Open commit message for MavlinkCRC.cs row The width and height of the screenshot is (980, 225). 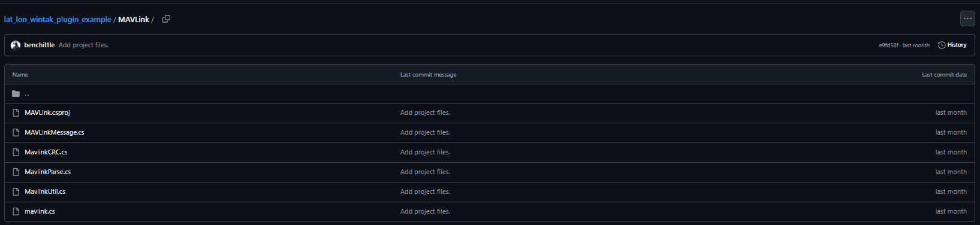pos(425,152)
